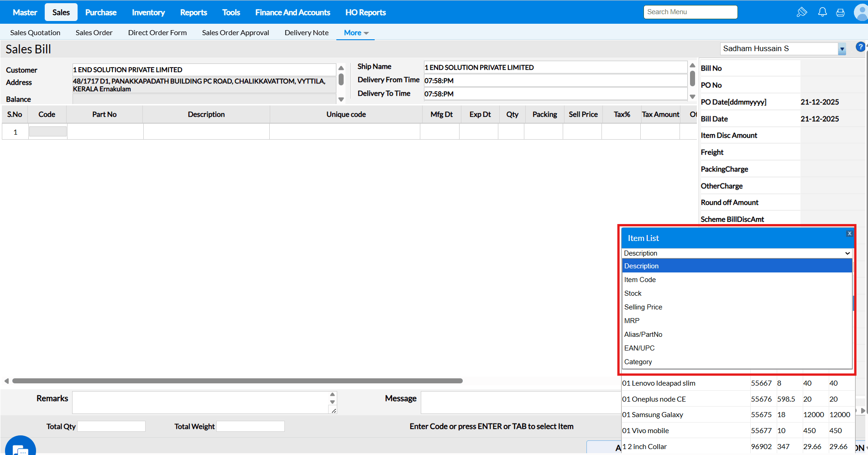Open the notifications bell
868x455 pixels.
click(x=822, y=12)
